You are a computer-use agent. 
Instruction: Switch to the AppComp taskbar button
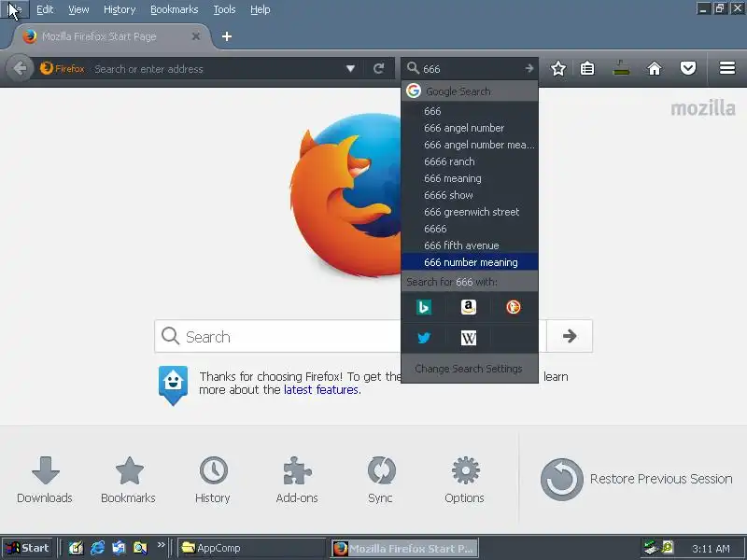(x=251, y=548)
